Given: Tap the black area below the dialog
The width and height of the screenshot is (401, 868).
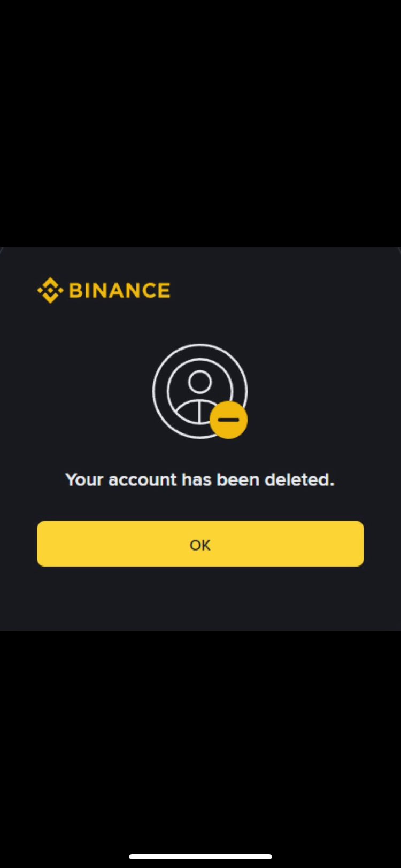Looking at the screenshot, I should click(200, 738).
